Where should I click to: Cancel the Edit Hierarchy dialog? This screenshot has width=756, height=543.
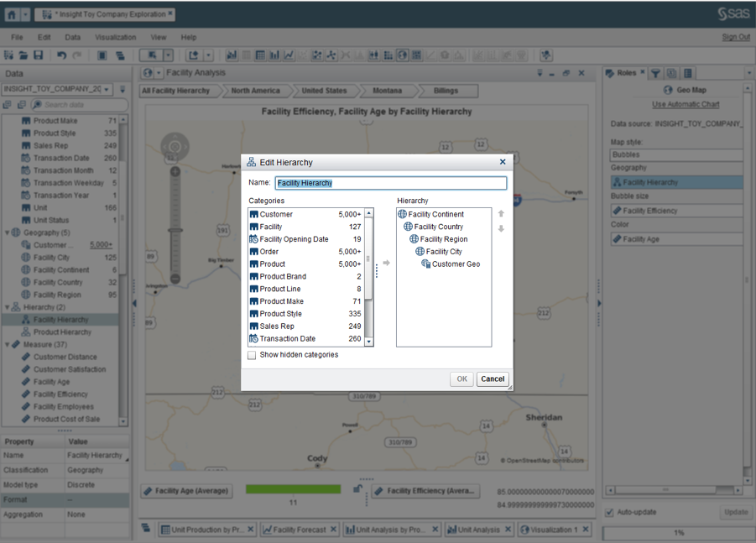tap(493, 379)
